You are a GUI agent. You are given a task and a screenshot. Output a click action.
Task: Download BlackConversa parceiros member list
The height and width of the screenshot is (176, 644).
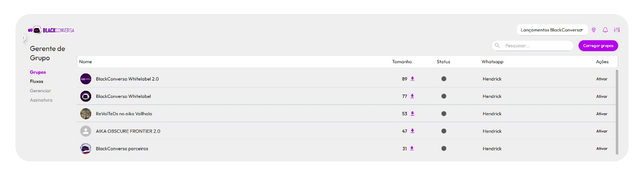point(412,148)
